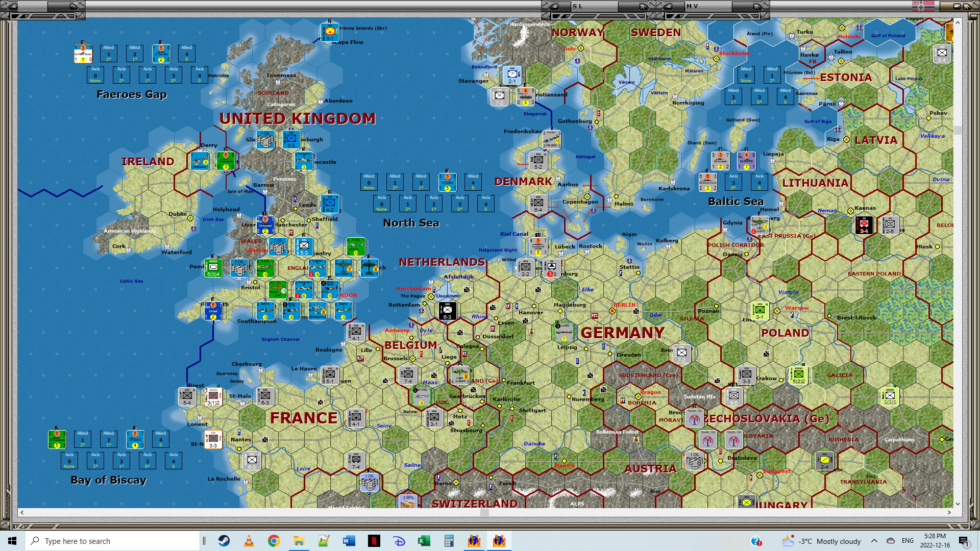Select the green 5(3)4 unit at Pembroke

[213, 268]
